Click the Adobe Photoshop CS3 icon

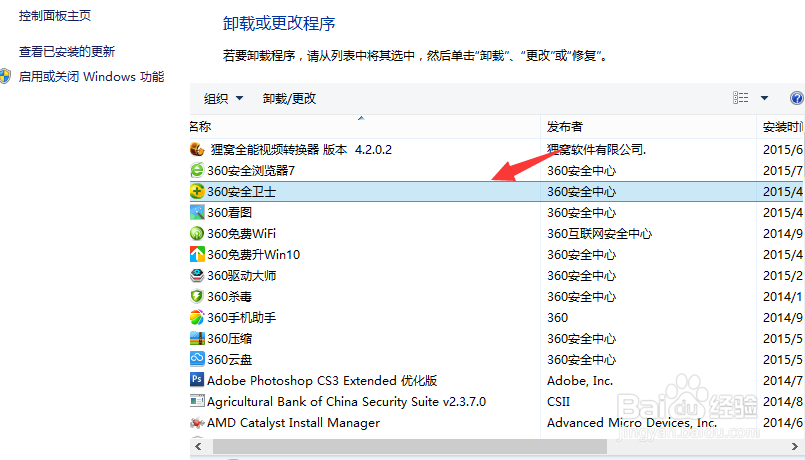[x=197, y=380]
